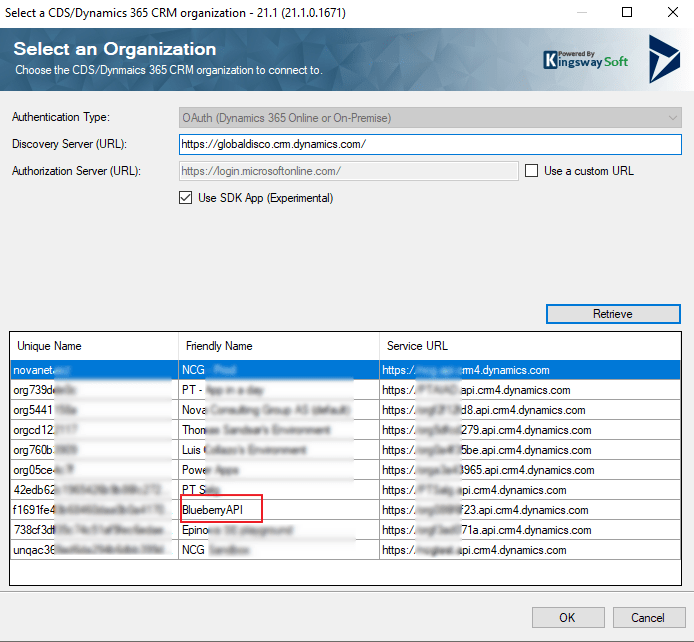
Task: Maximize the organization dialog window
Action: (x=627, y=12)
